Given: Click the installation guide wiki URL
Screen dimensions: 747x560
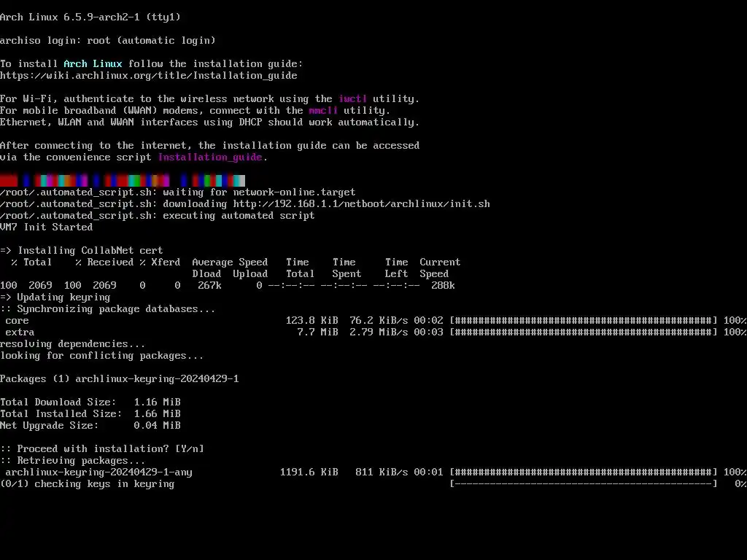Looking at the screenshot, I should [149, 75].
